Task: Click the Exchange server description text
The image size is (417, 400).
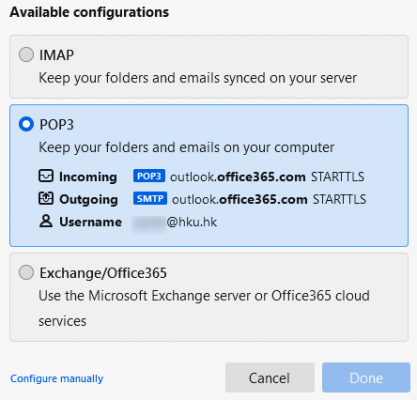Action: tap(204, 308)
